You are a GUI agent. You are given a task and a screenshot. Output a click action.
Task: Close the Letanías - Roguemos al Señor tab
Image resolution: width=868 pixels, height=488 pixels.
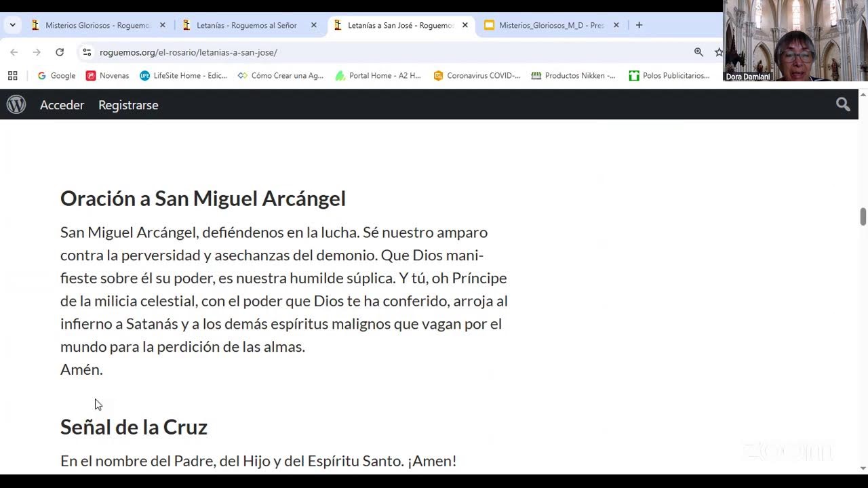tap(314, 25)
